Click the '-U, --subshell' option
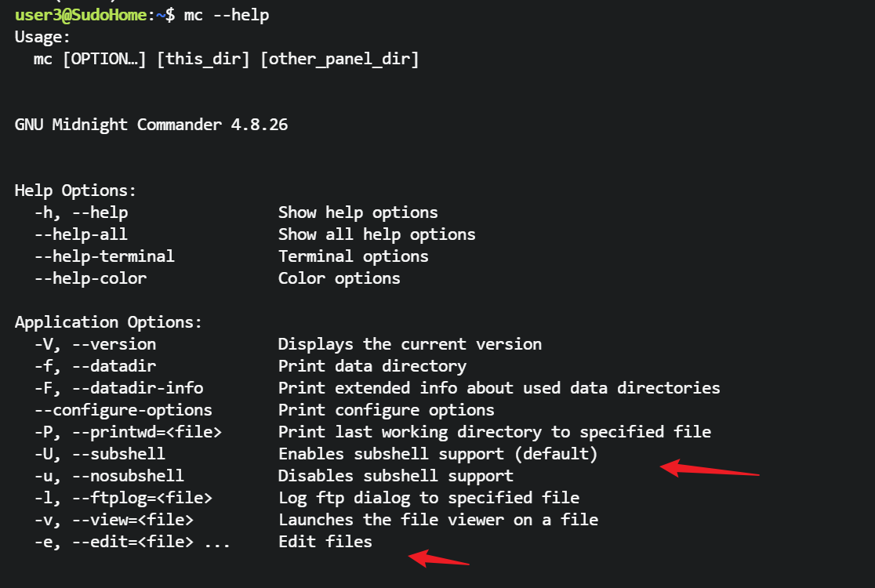Image resolution: width=875 pixels, height=588 pixels. pyautogui.click(x=100, y=454)
